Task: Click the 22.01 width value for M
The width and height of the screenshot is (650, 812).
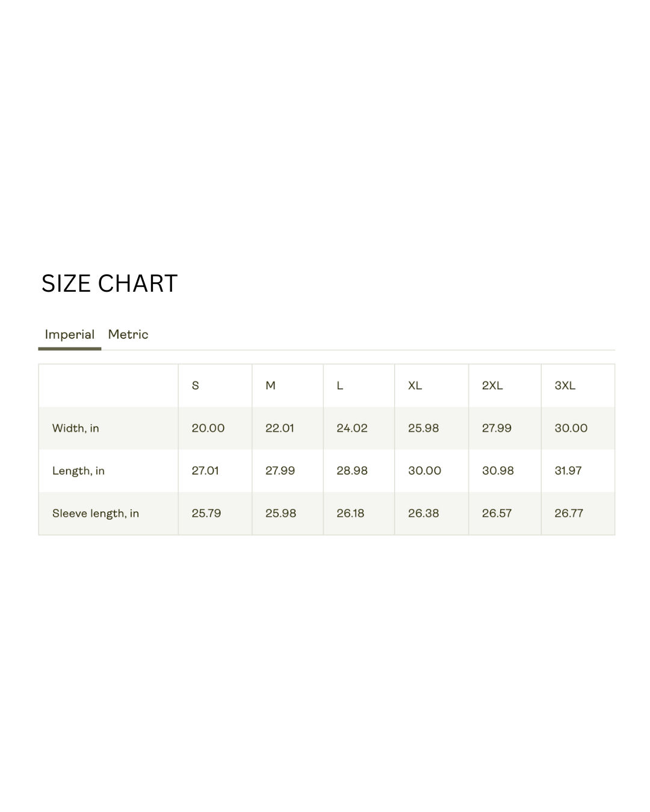Action: click(x=280, y=428)
